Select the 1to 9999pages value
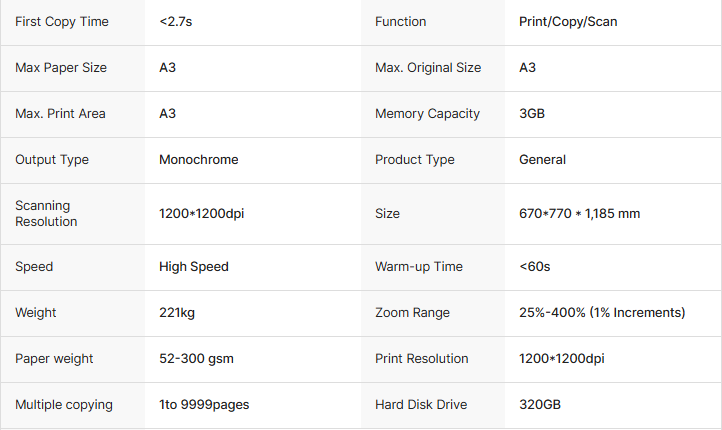This screenshot has height=430, width=722. 204,405
